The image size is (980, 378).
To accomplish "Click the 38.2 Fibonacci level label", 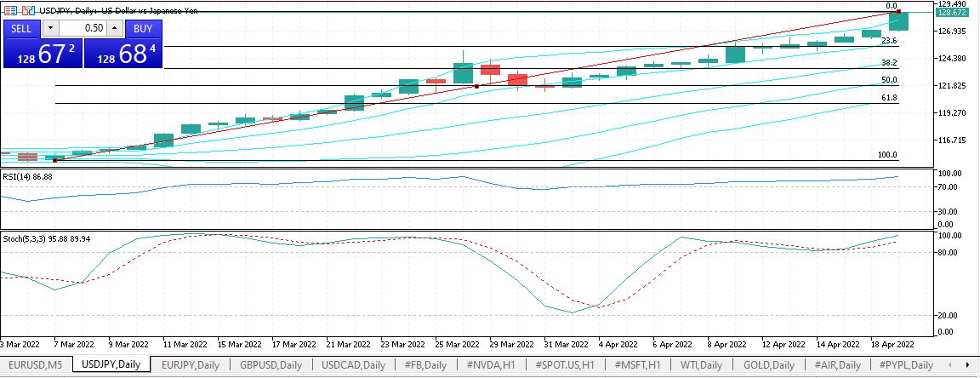I will tap(889, 63).
